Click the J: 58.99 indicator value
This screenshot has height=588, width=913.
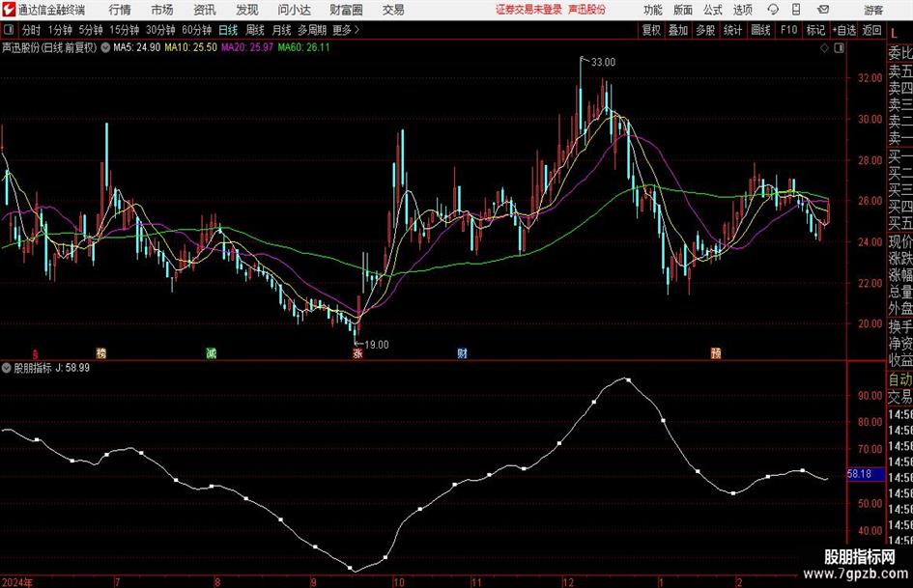72,368
